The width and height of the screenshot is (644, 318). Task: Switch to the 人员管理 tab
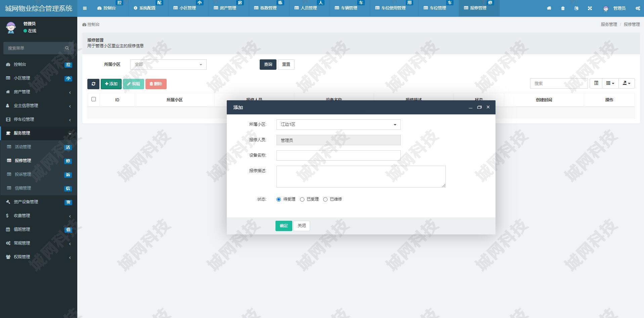(309, 8)
